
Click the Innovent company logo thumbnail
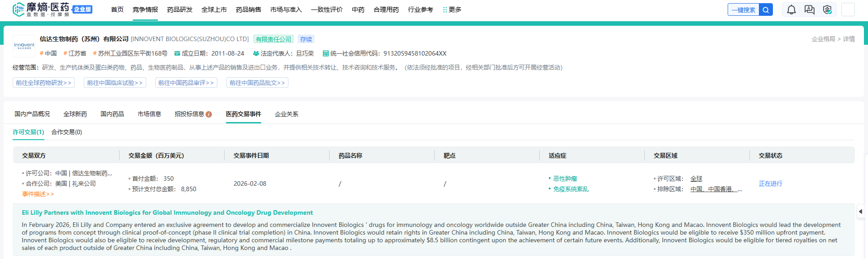point(24,46)
